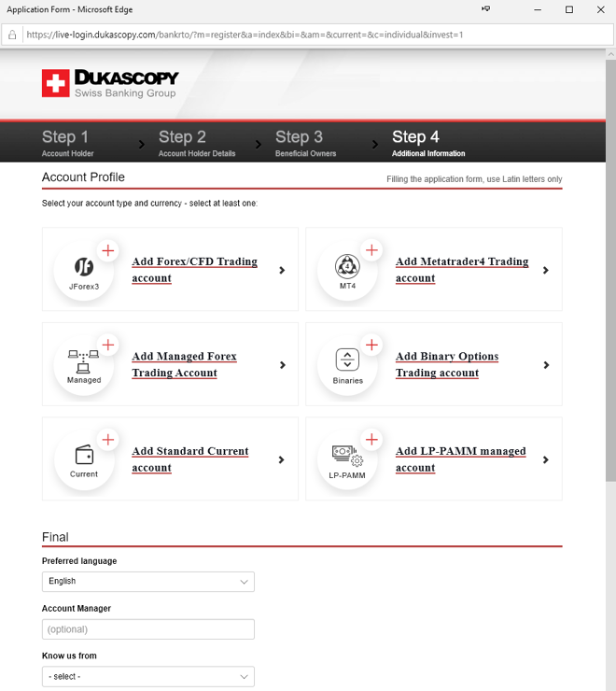This screenshot has height=691, width=616.
Task: Click the Managed account icon
Action: tap(84, 362)
